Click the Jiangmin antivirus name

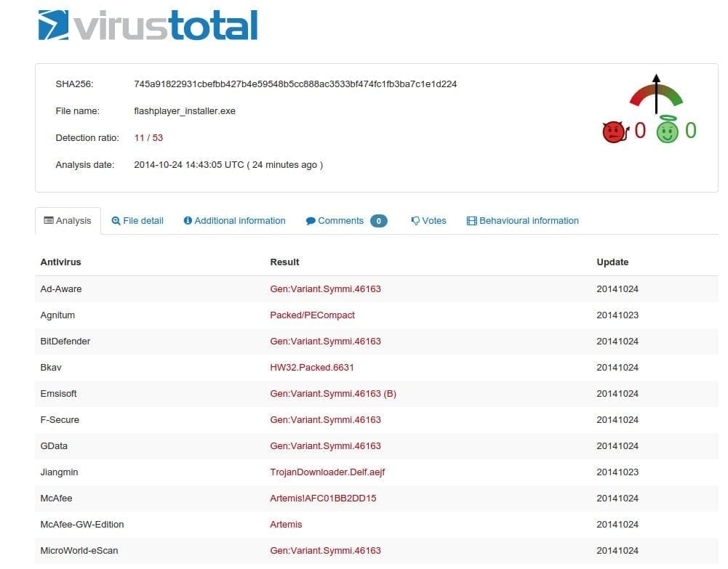pos(60,472)
